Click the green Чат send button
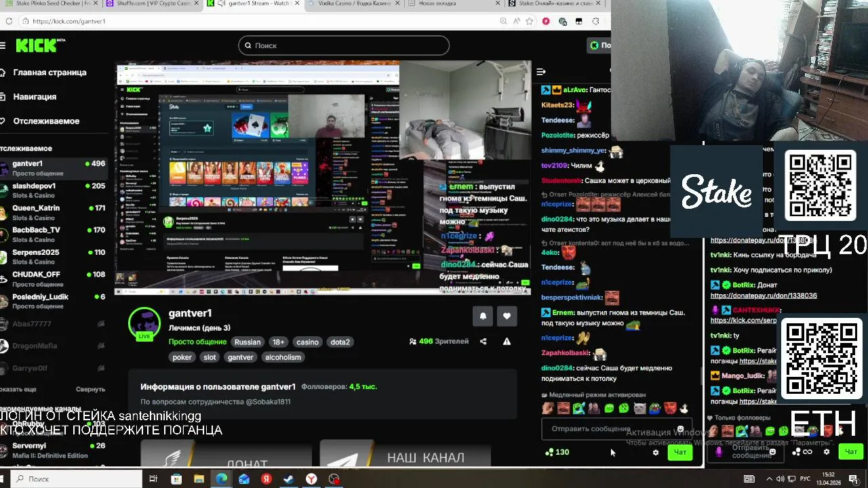This screenshot has width=868, height=488. (x=680, y=452)
